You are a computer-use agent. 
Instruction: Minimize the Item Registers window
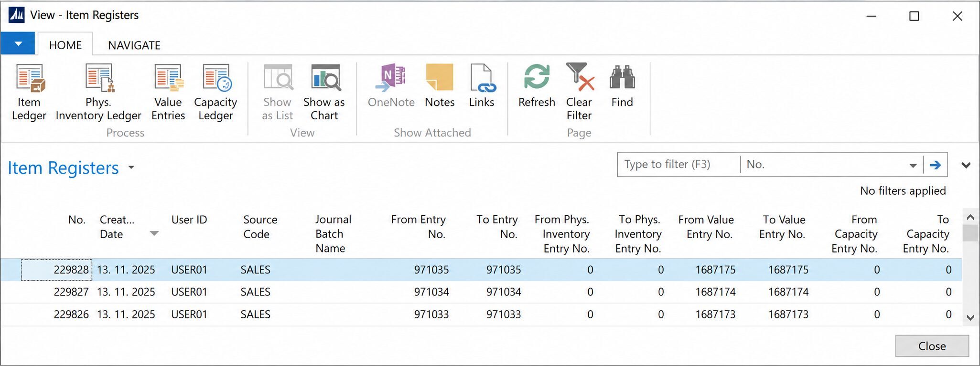click(871, 16)
